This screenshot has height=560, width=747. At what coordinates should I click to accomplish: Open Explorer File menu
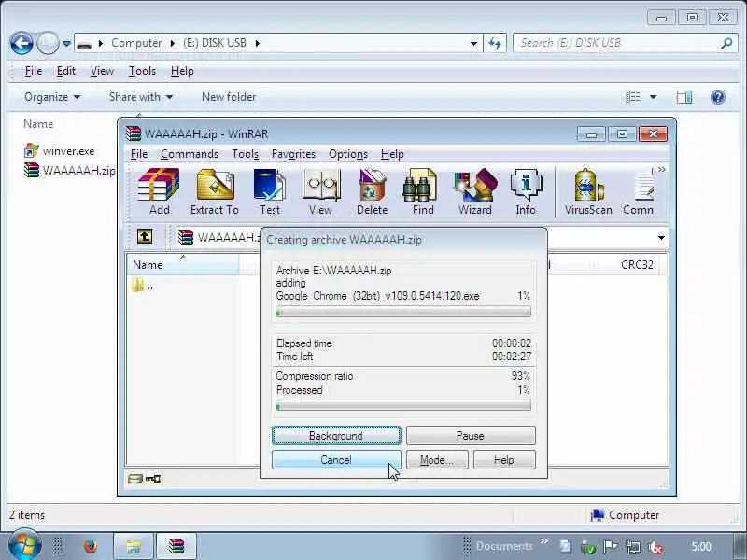click(x=34, y=71)
